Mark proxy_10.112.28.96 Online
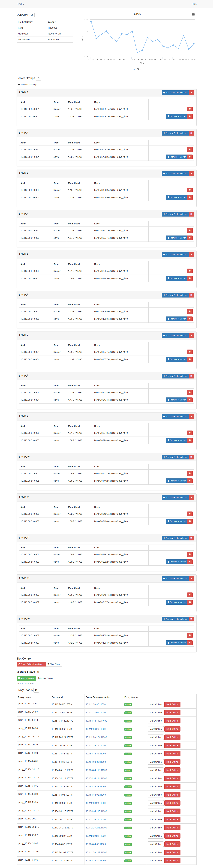Viewport: 213px width, 868px height. [156, 729]
